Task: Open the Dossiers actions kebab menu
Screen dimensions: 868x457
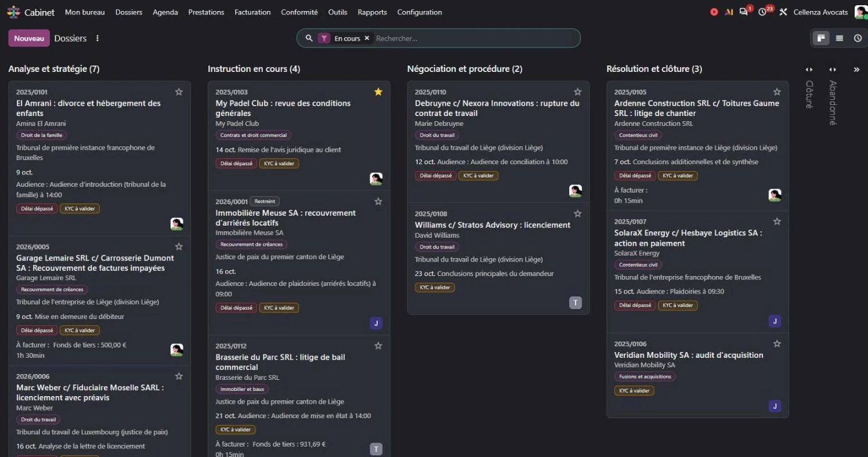Action: tap(97, 38)
